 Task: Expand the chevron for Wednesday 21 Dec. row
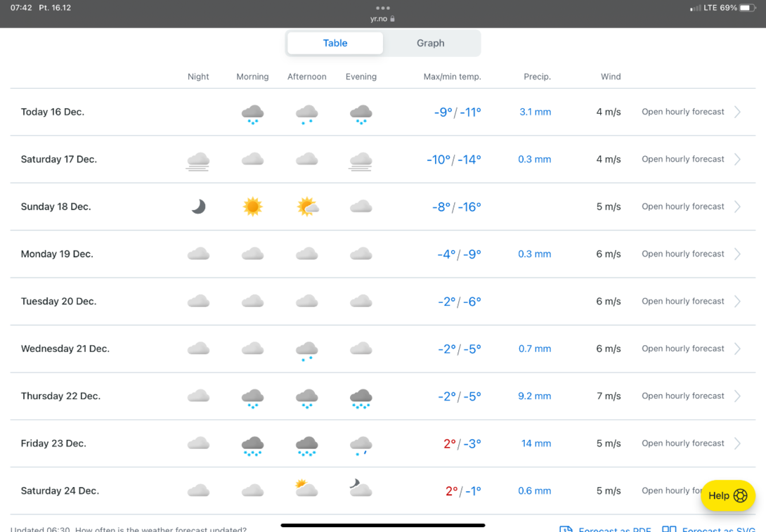pos(738,349)
